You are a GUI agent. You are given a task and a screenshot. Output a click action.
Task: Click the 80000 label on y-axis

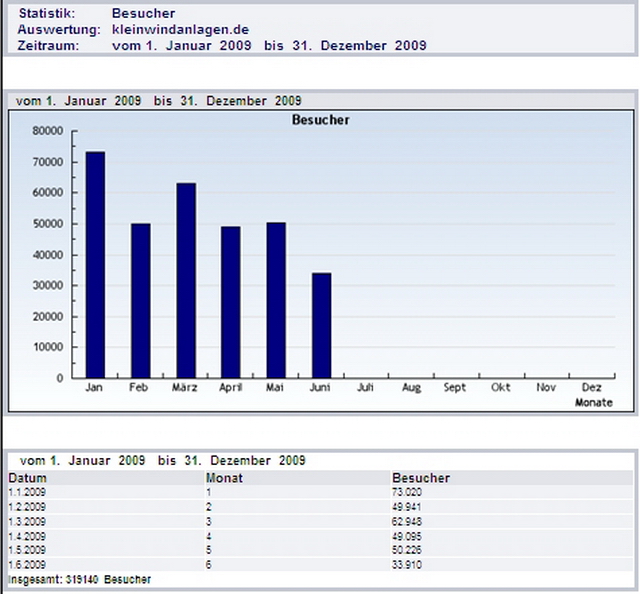[47, 131]
